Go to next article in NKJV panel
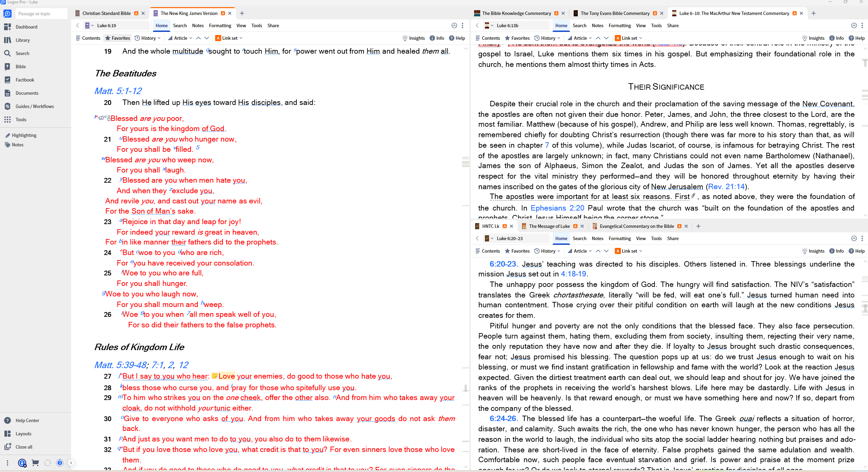This screenshot has height=472, width=868. (x=207, y=38)
